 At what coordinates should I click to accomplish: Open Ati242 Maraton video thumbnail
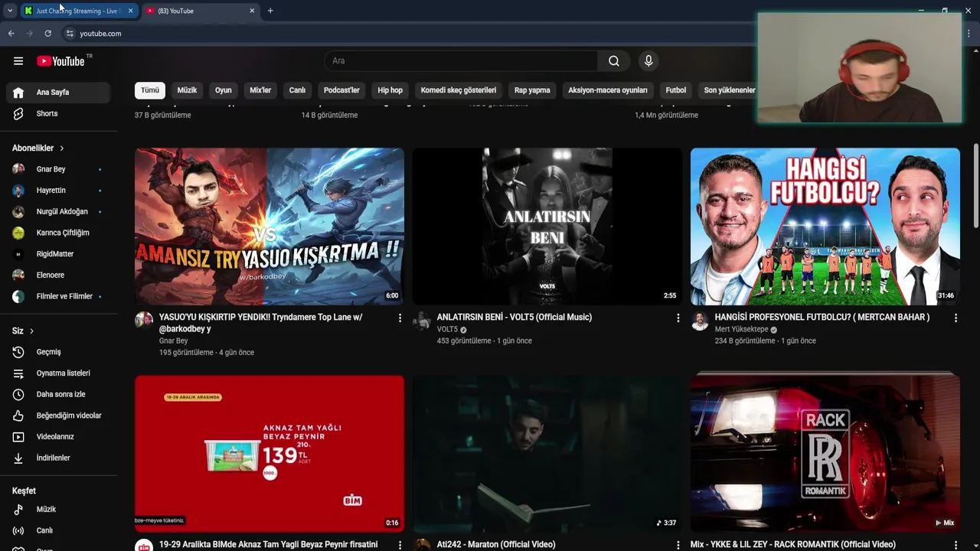[547, 454]
